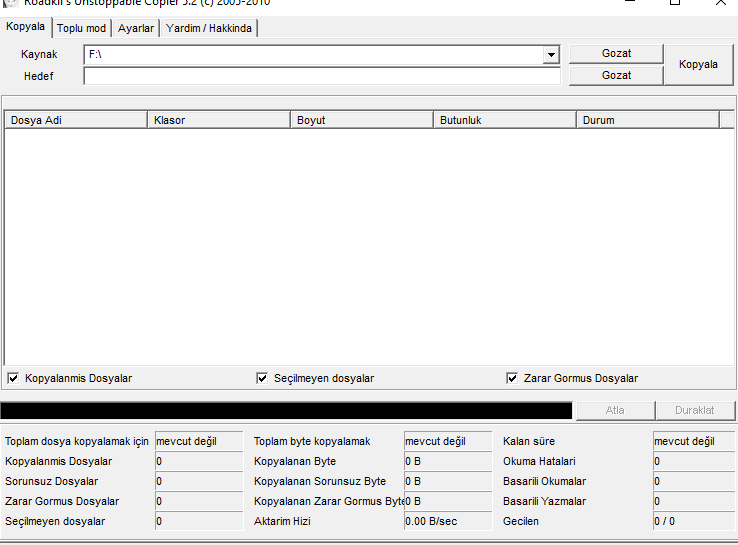This screenshot has width=738, height=545.
Task: Switch to the Kopyala tab
Action: point(25,27)
